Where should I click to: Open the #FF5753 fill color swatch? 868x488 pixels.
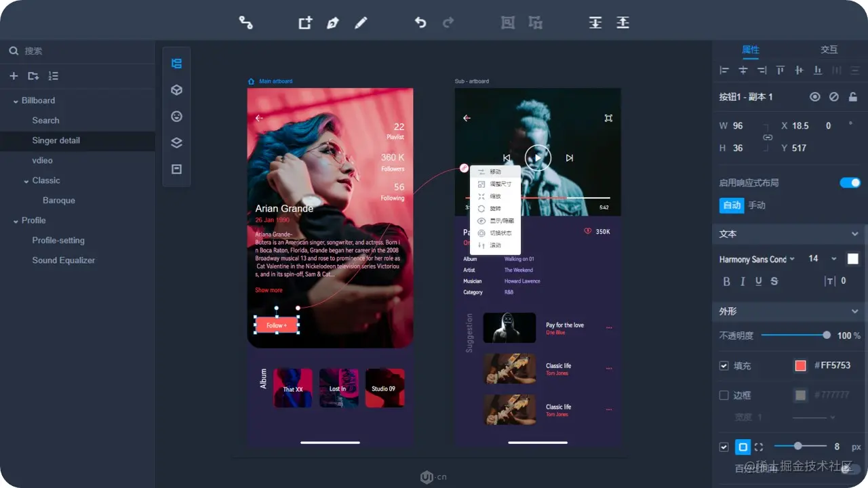coord(800,366)
